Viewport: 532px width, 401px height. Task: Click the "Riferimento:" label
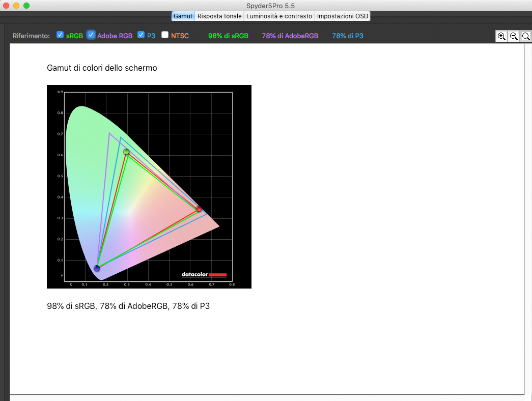click(x=31, y=36)
